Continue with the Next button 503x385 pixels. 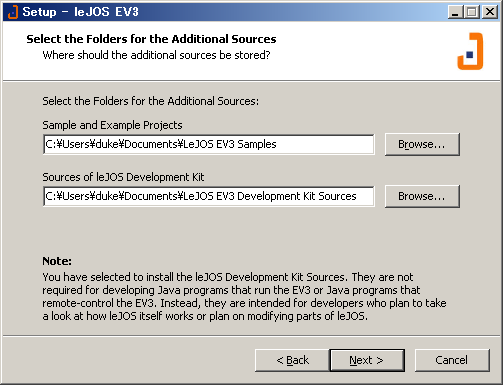click(x=367, y=360)
